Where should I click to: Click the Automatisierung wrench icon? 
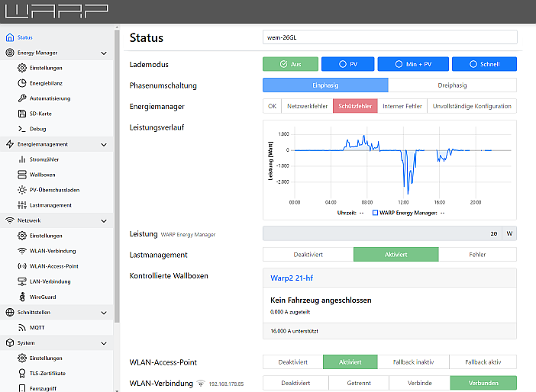click(22, 98)
